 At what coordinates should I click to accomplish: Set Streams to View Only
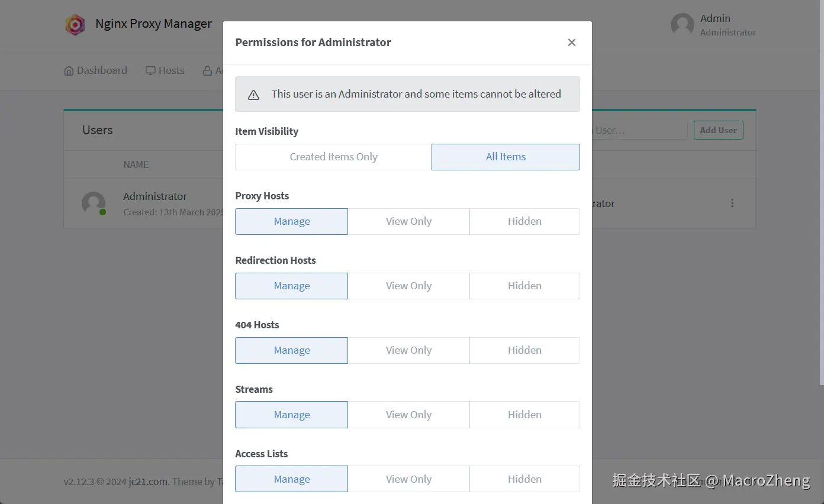tap(408, 415)
